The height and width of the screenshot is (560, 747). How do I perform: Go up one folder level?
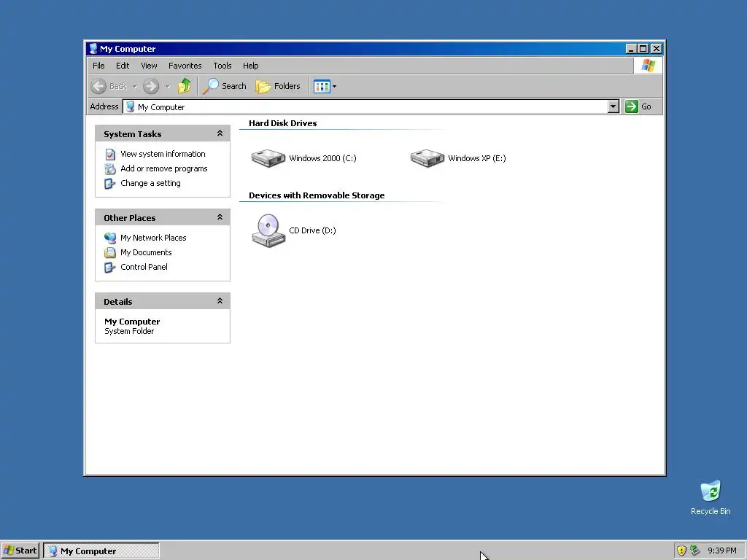tap(185, 86)
